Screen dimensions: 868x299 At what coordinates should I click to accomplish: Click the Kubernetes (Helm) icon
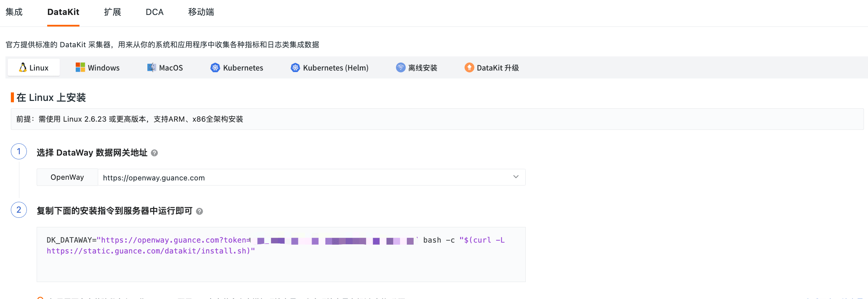[295, 68]
